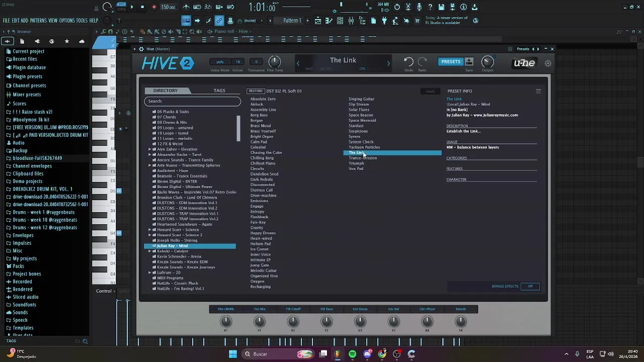Click the project info icon in top toolbar

tap(463, 7)
